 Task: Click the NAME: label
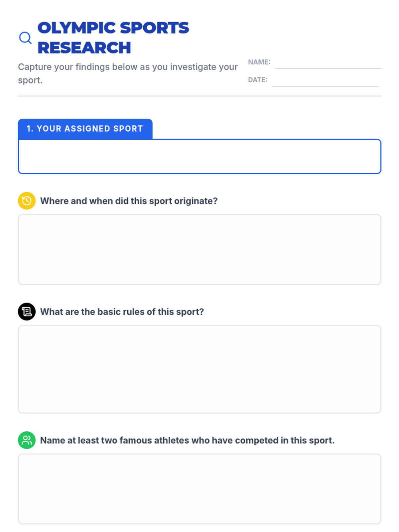pyautogui.click(x=259, y=62)
